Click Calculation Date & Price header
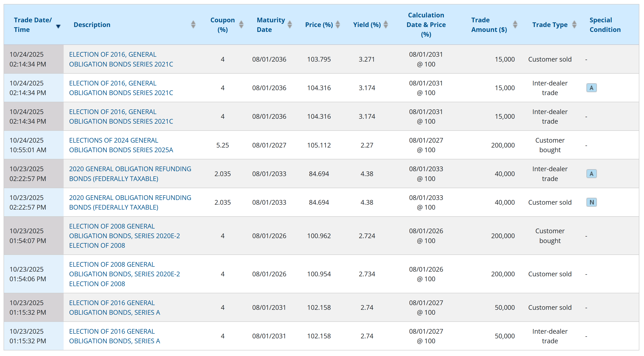The width and height of the screenshot is (644, 356). coord(426,25)
